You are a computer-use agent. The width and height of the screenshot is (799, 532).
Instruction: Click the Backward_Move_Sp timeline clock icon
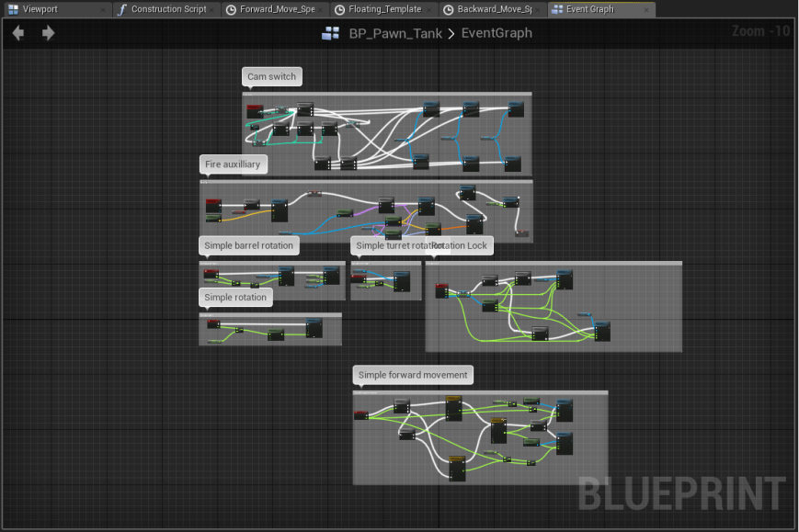point(449,9)
